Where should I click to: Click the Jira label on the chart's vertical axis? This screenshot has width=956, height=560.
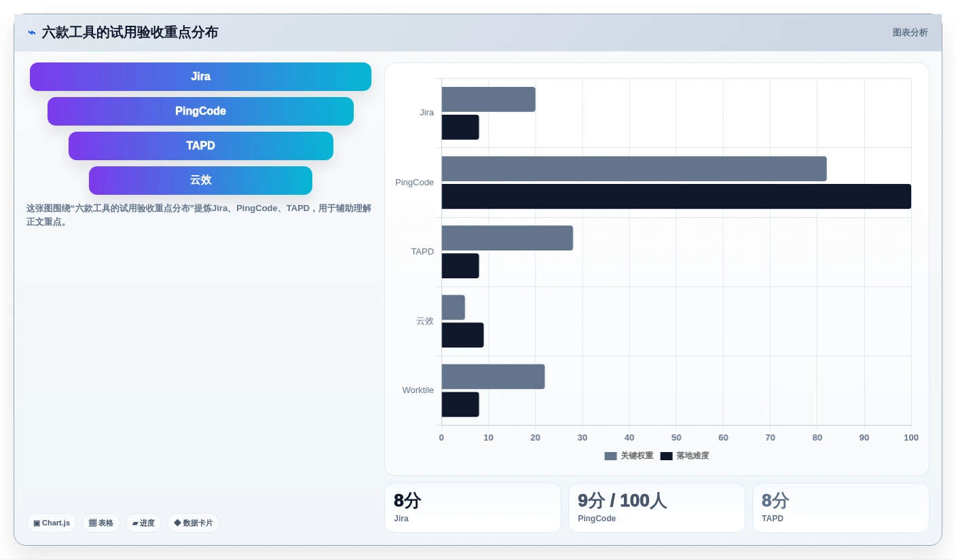click(x=426, y=113)
